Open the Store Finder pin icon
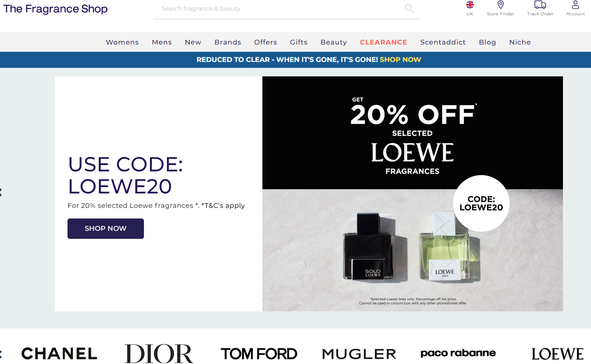 (501, 5)
